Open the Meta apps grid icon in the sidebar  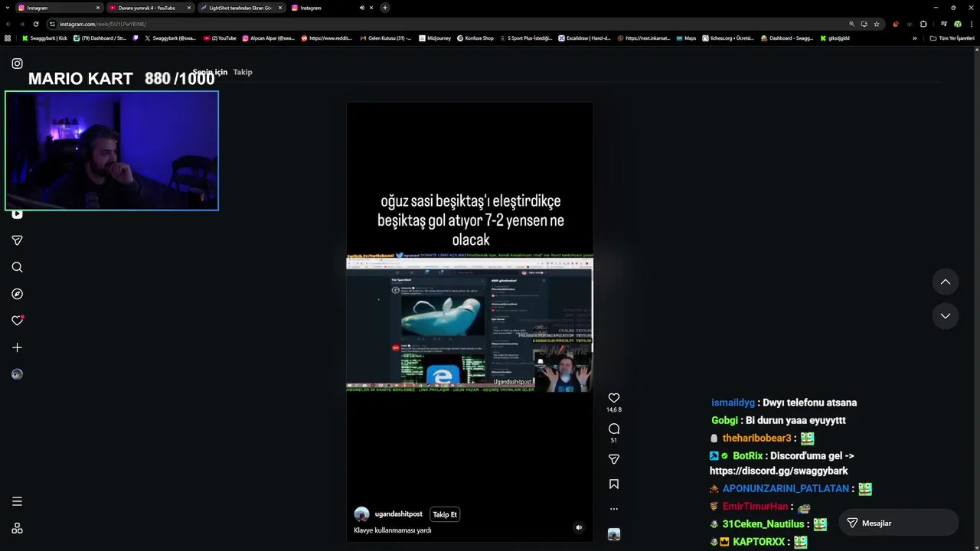tap(17, 528)
